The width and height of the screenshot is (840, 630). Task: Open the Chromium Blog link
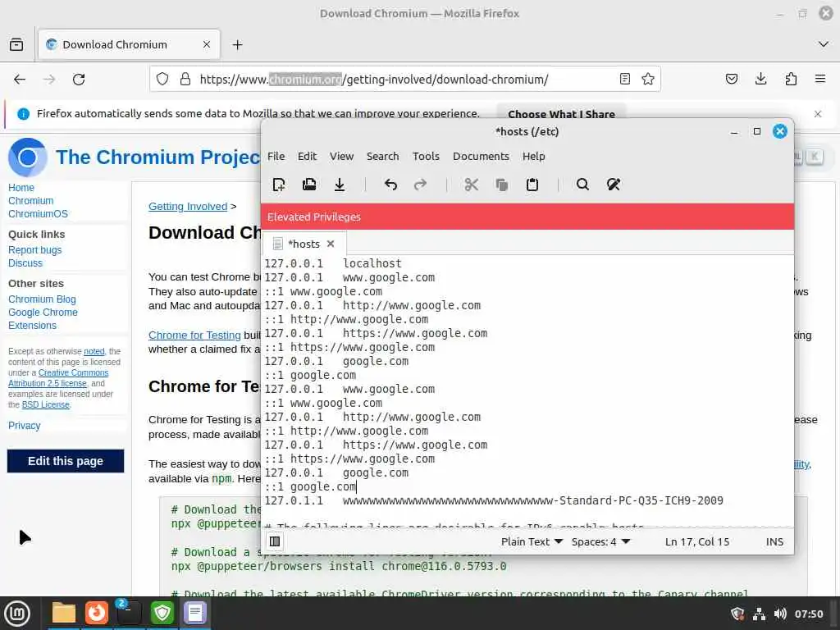pyautogui.click(x=42, y=299)
